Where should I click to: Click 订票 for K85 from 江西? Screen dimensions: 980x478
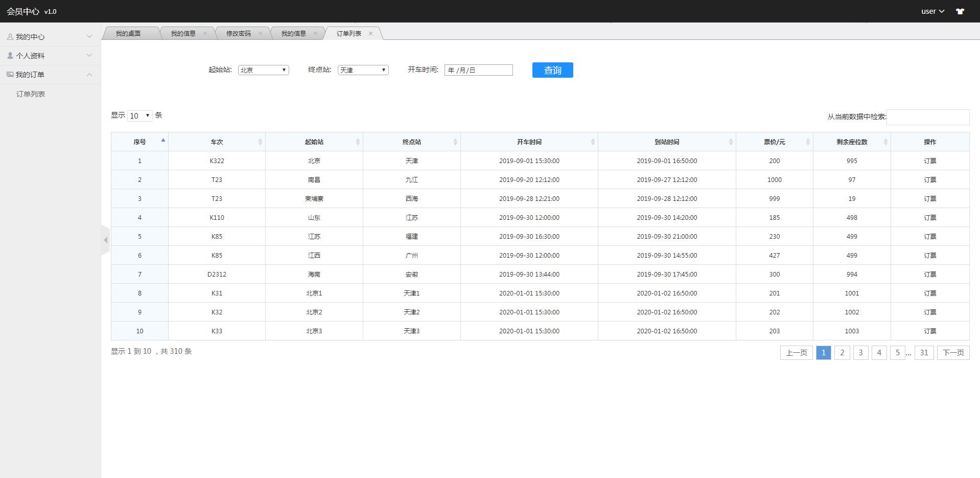point(930,256)
